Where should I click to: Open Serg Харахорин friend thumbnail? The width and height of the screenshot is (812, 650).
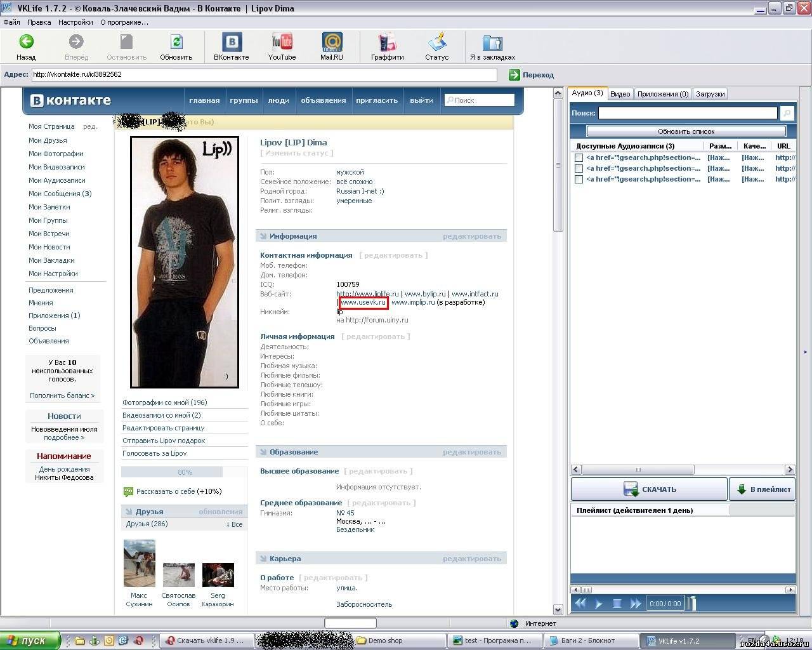(218, 575)
